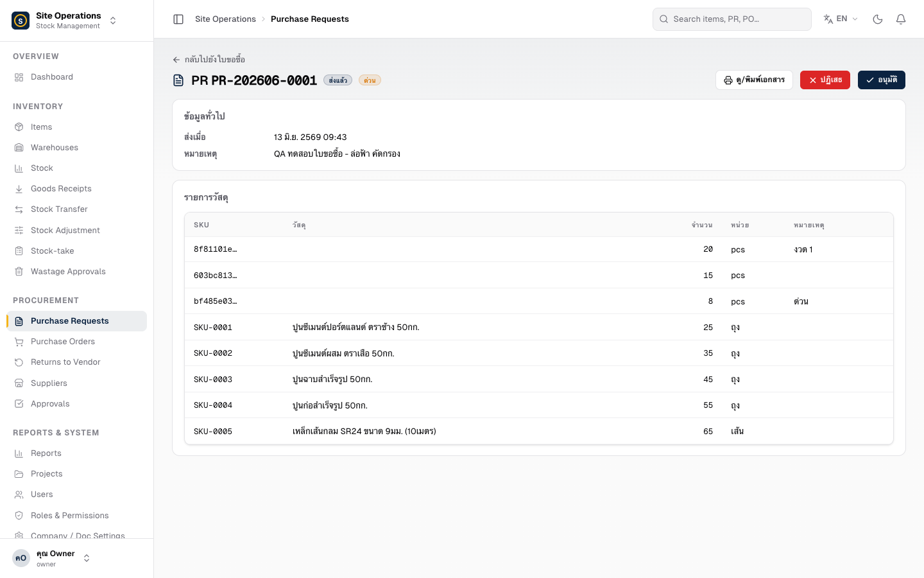Click the QA note text in general info
Image resolution: width=924 pixels, height=578 pixels.
pos(337,154)
